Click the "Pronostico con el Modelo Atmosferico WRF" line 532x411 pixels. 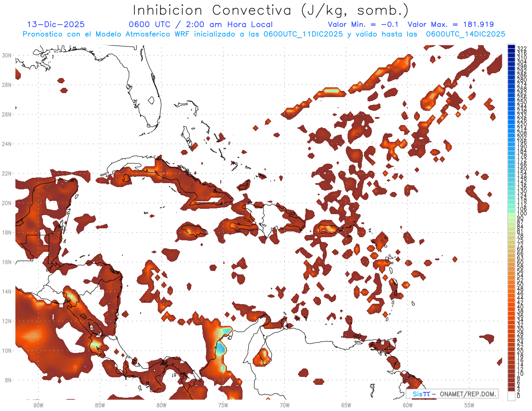[264, 34]
